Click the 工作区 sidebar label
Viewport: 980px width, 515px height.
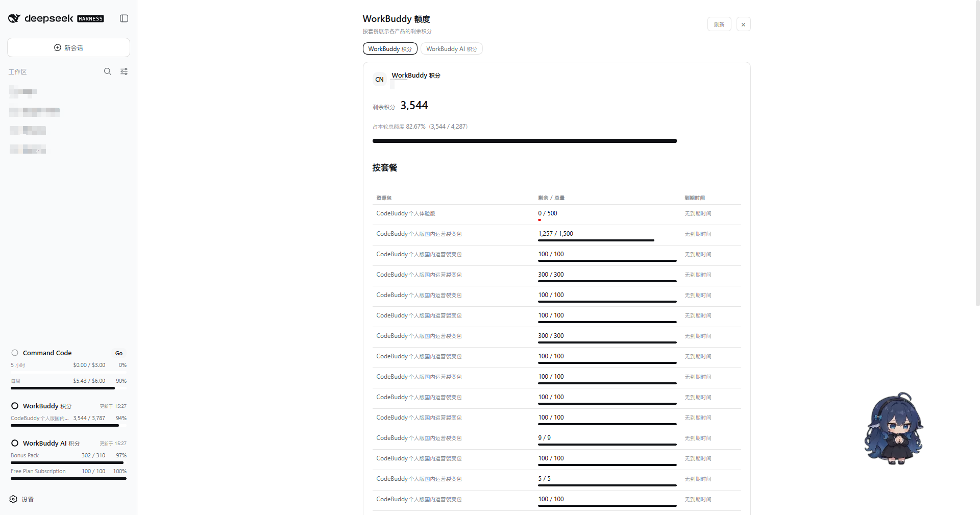[x=17, y=72]
